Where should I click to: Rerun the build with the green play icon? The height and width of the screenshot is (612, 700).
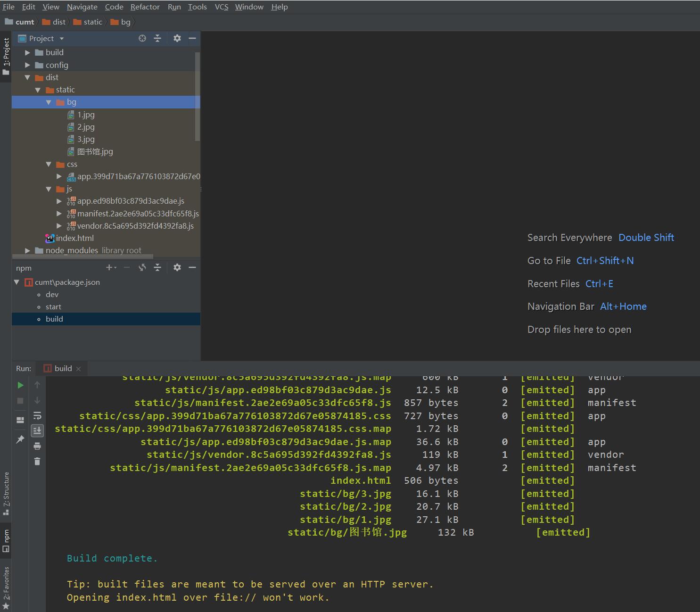[20, 385]
